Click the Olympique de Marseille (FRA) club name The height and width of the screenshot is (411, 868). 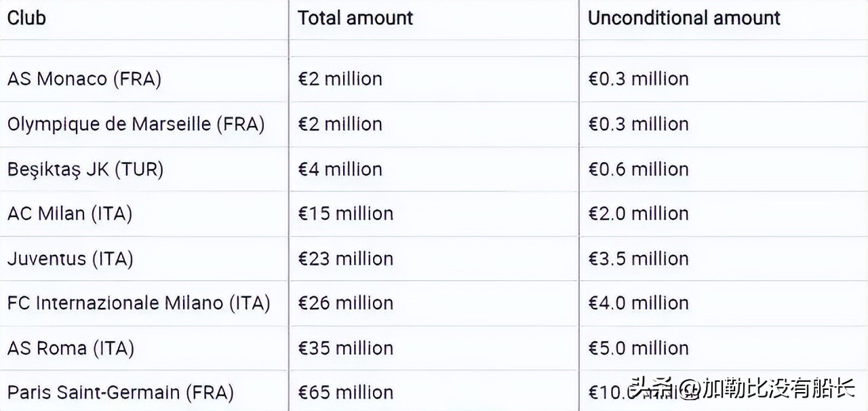(136, 124)
